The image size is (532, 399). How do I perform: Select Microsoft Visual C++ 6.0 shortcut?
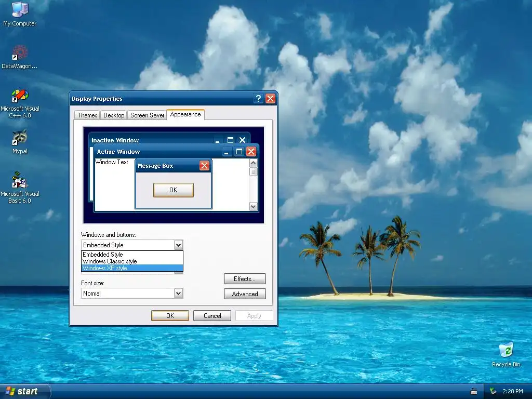click(x=20, y=103)
